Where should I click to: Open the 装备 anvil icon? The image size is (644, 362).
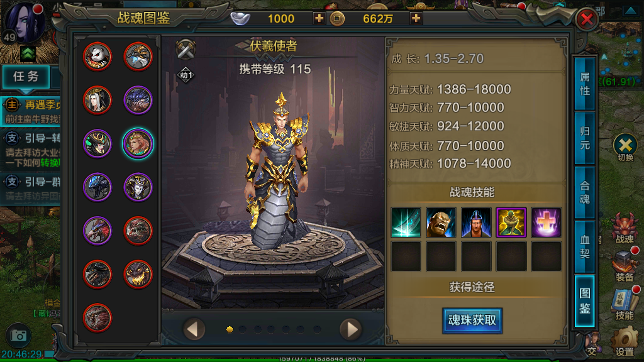[625, 266]
